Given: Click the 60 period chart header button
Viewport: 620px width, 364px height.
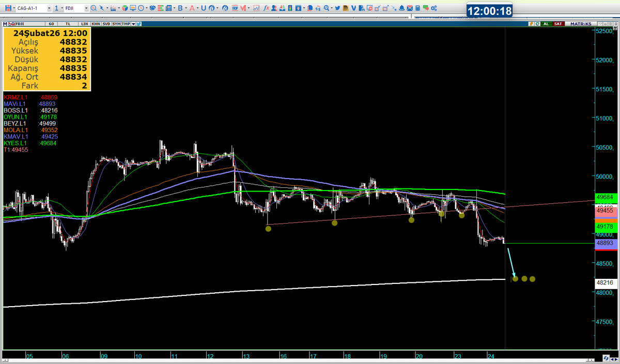Looking at the screenshot, I should pyautogui.click(x=51, y=24).
